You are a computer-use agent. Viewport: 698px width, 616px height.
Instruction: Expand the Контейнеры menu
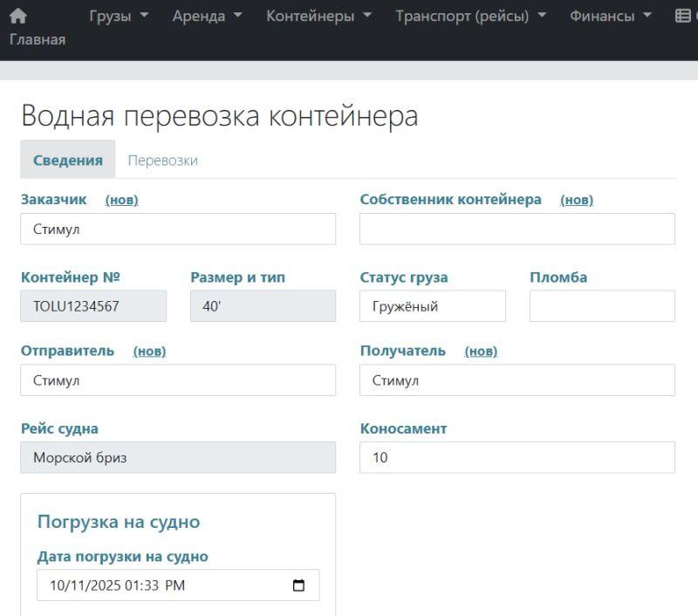[318, 16]
